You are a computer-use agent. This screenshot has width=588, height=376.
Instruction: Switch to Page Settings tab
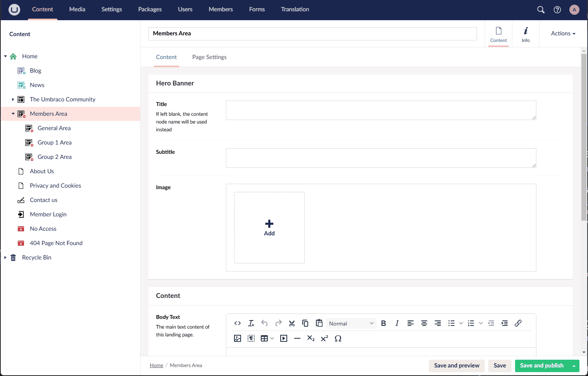(x=209, y=57)
